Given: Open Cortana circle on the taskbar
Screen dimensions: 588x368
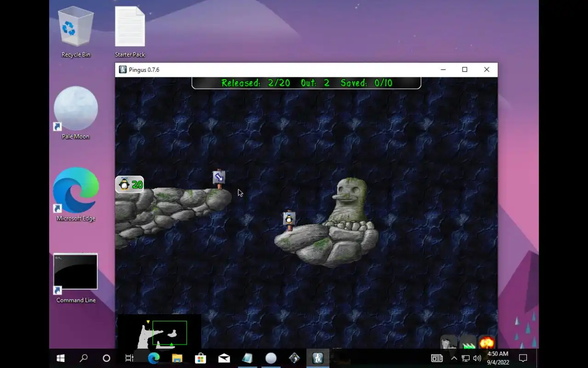Looking at the screenshot, I should click(x=106, y=358).
